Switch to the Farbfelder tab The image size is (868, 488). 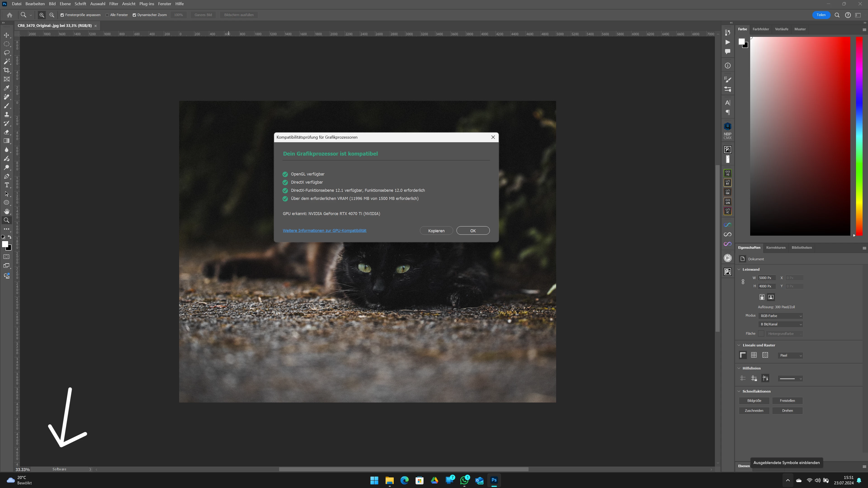point(761,29)
